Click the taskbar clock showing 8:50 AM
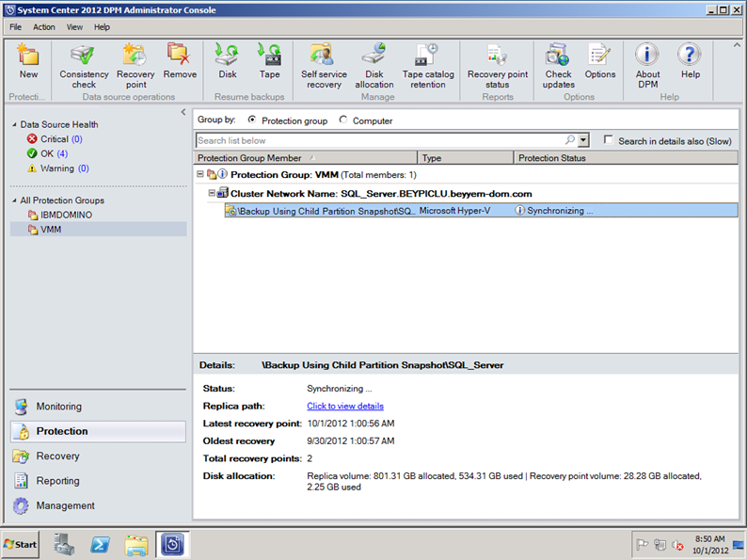This screenshot has width=747, height=560. click(x=710, y=545)
